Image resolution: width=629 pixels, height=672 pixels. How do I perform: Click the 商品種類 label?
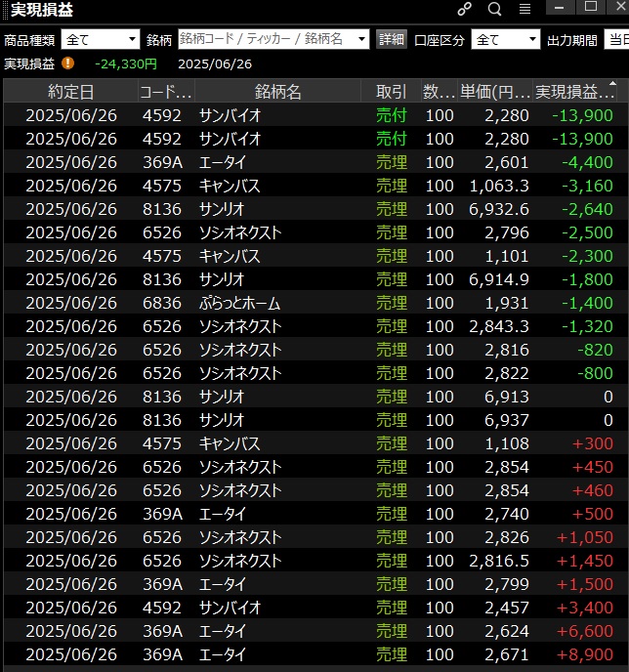(29, 40)
